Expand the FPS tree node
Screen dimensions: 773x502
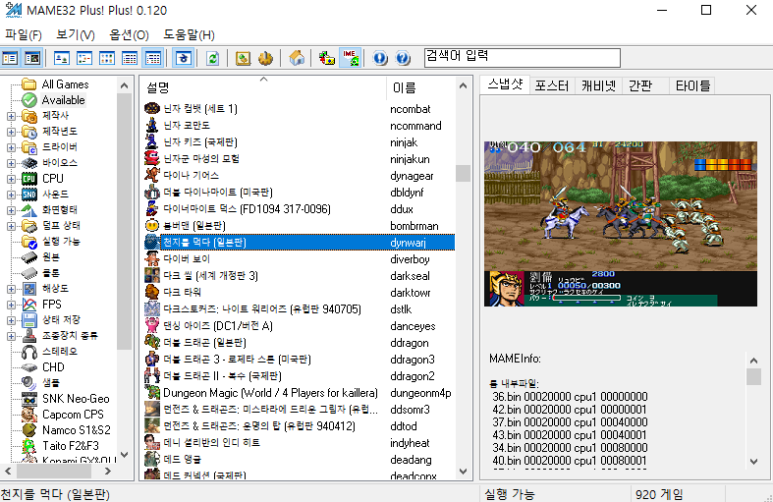point(11,305)
